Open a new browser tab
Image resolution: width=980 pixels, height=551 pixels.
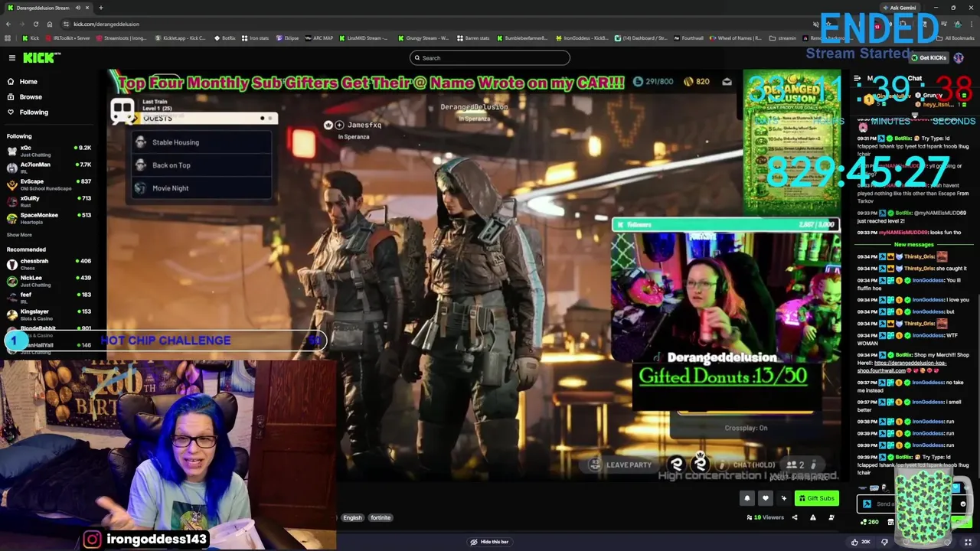tap(100, 8)
